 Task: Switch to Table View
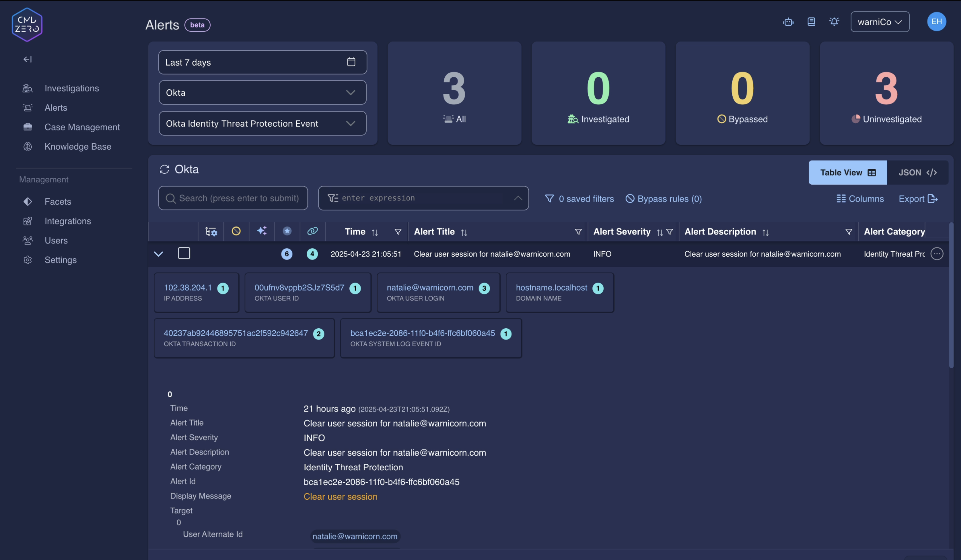847,172
